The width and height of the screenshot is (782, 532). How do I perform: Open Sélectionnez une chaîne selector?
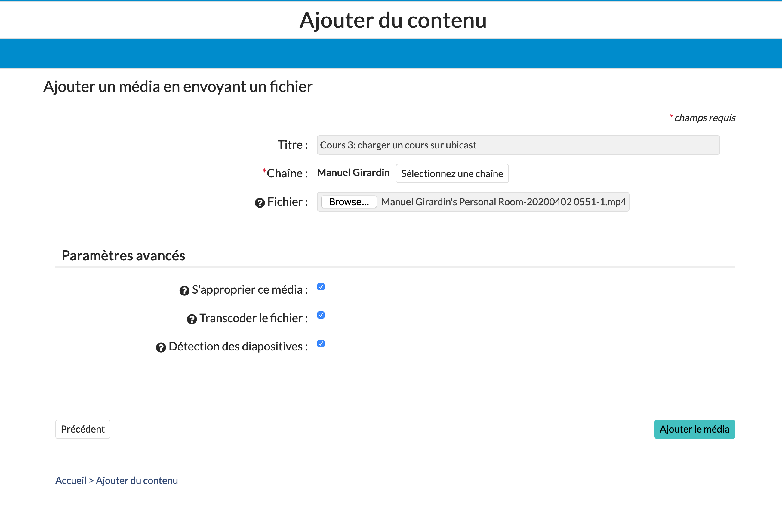(x=452, y=173)
